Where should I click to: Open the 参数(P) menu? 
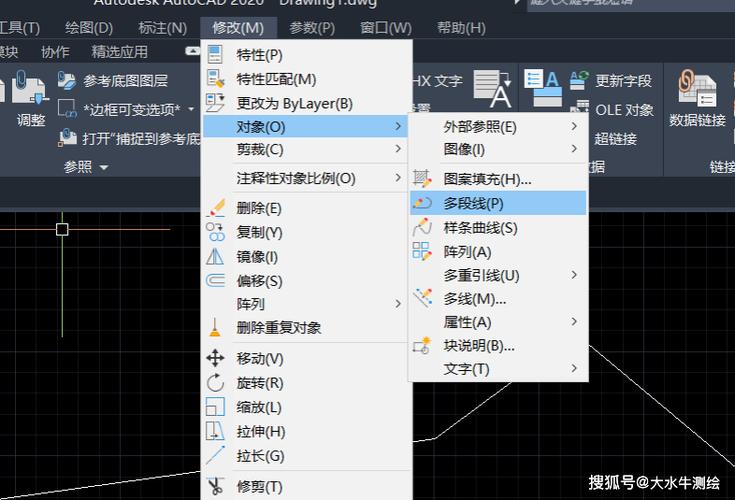[x=312, y=28]
